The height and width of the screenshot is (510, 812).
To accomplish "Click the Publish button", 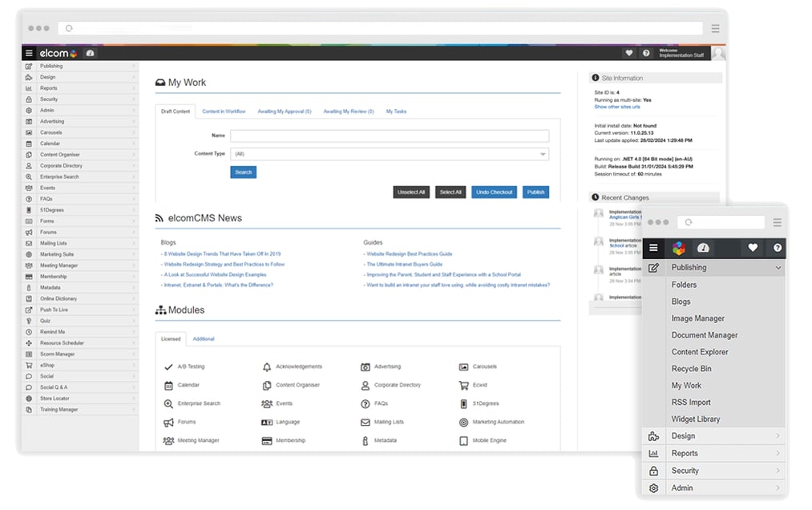I will (x=535, y=192).
